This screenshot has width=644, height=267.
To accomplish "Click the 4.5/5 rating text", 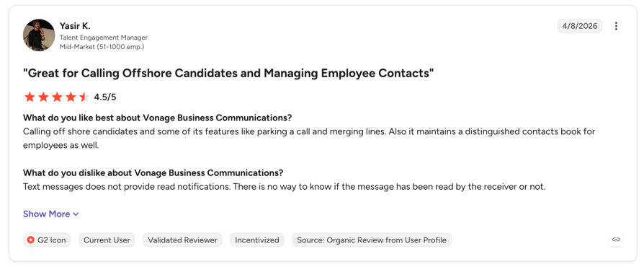I will point(105,97).
